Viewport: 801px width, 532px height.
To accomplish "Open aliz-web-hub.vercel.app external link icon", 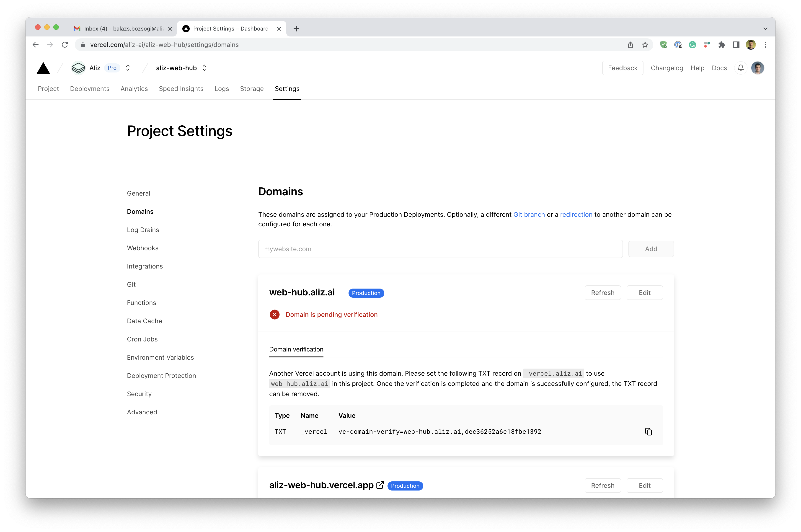I will pos(380,485).
